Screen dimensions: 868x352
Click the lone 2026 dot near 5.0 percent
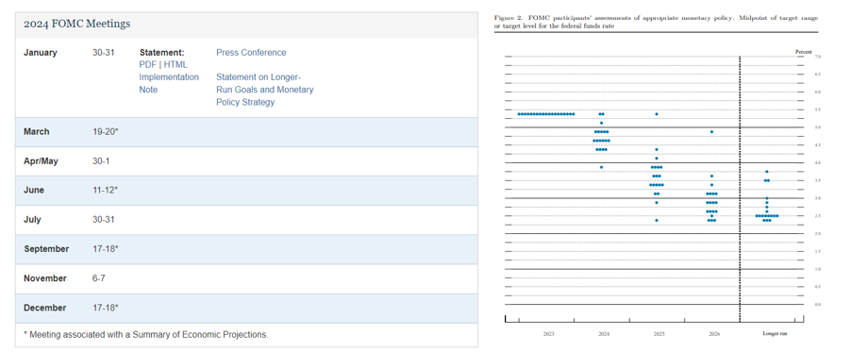[x=711, y=132]
